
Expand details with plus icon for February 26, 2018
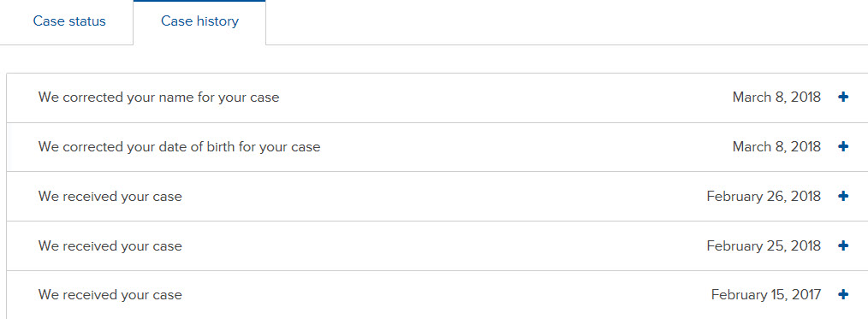[x=843, y=196]
